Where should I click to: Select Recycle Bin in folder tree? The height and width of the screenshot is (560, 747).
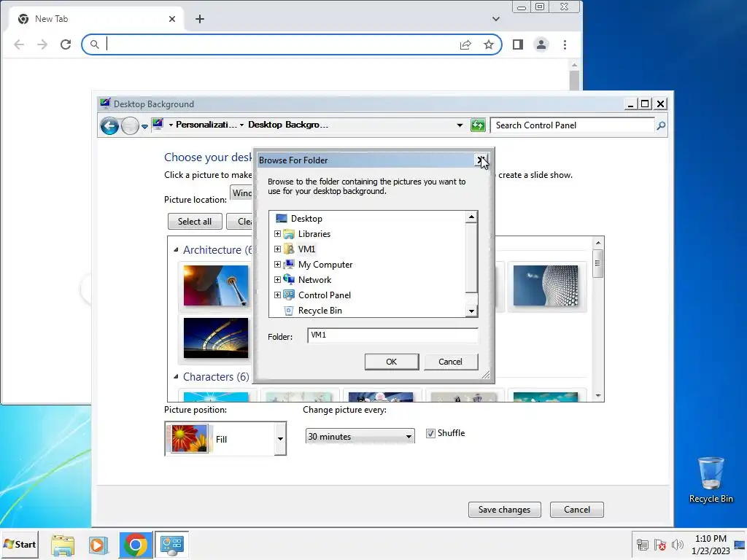320,311
